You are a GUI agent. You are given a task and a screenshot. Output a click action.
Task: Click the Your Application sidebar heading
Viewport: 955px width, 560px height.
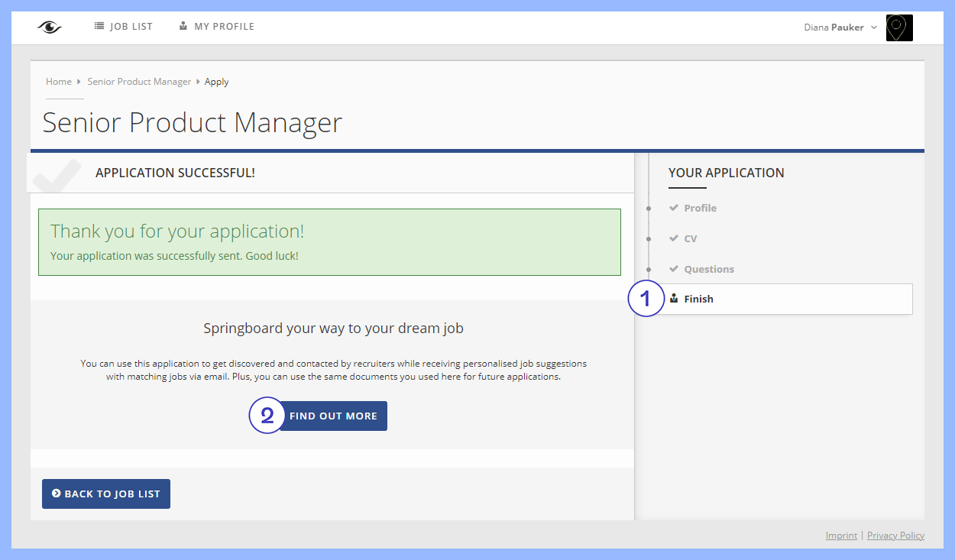tap(726, 173)
